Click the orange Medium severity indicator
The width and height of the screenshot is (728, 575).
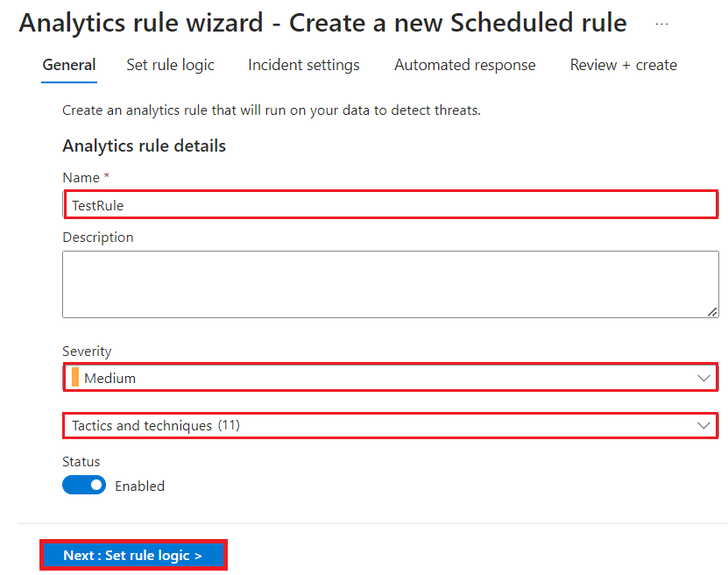(75, 378)
